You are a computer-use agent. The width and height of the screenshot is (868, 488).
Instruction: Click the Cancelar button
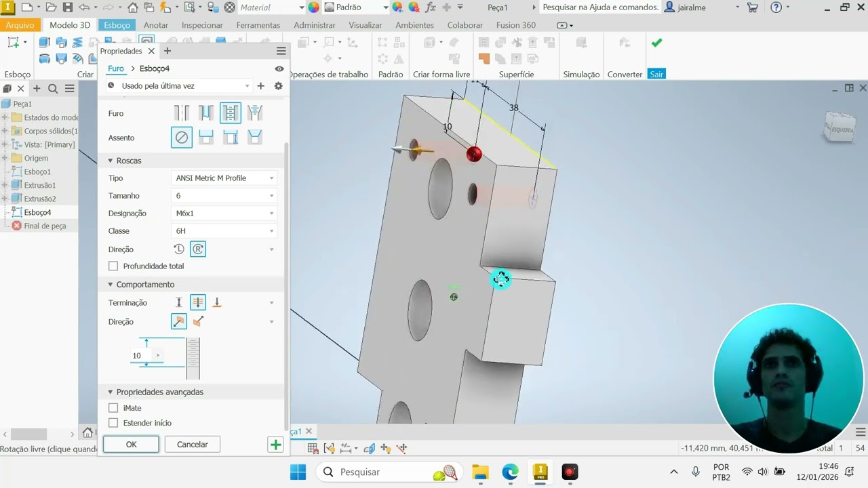(193, 445)
